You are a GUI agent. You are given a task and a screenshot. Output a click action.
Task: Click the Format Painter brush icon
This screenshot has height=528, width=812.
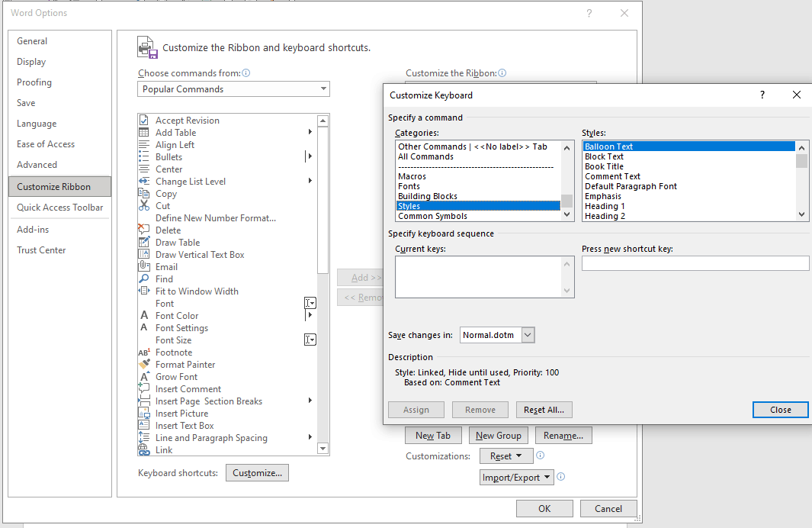(144, 364)
